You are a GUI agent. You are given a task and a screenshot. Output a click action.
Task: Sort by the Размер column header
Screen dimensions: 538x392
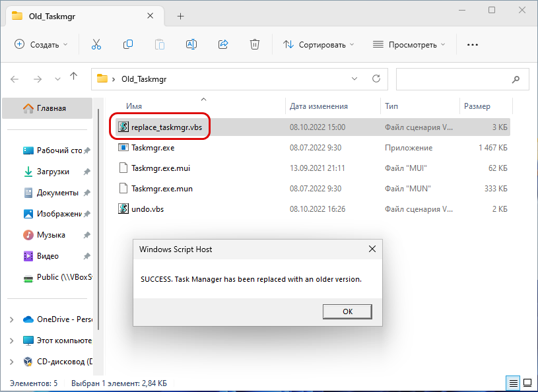coord(477,106)
